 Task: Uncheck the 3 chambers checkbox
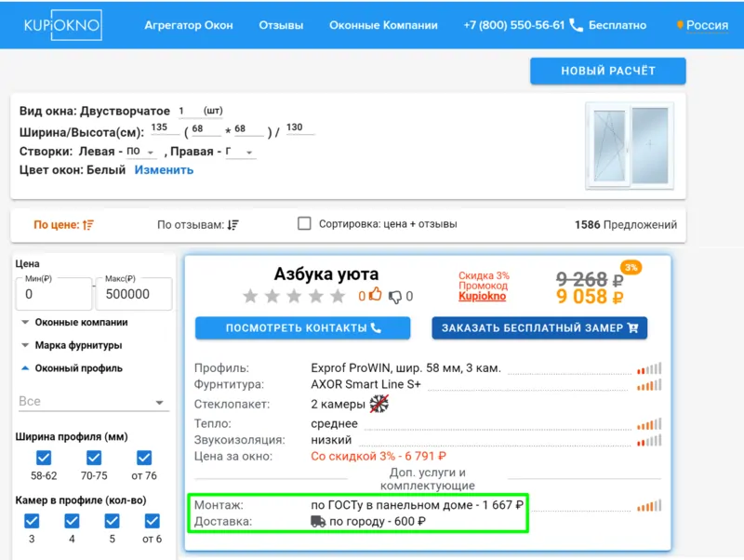click(x=32, y=521)
